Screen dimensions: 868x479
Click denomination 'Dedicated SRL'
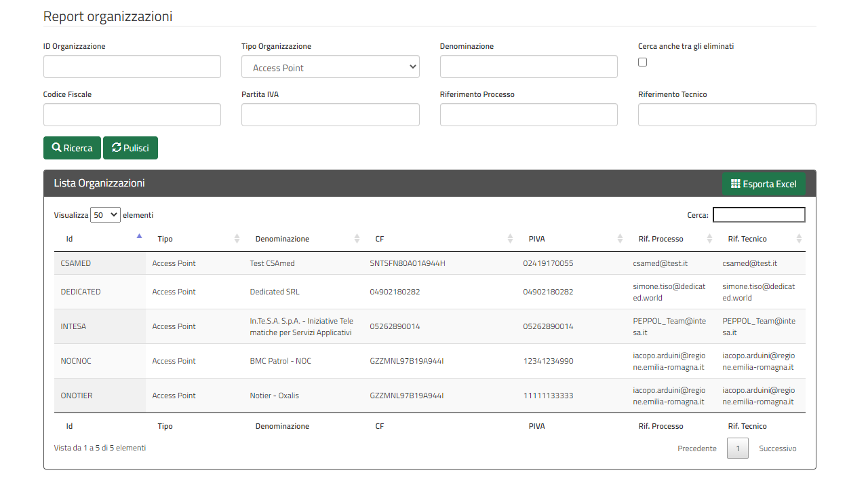[275, 292]
